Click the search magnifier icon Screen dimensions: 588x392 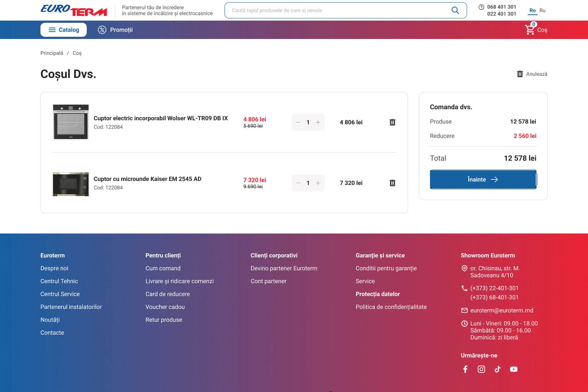(455, 10)
